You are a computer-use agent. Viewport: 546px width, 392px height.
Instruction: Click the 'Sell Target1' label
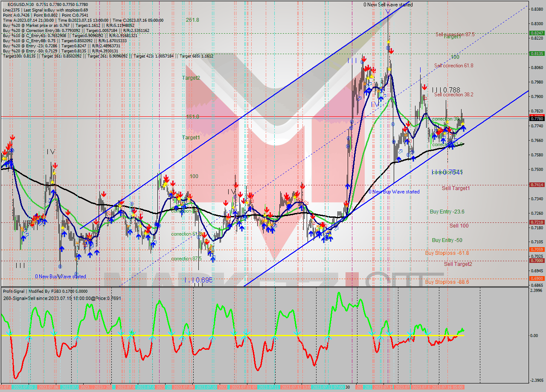[456, 188]
